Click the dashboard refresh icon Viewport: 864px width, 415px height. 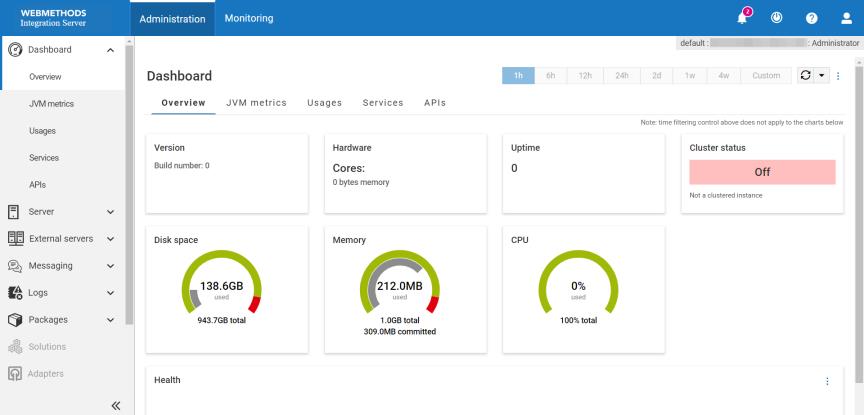[804, 76]
